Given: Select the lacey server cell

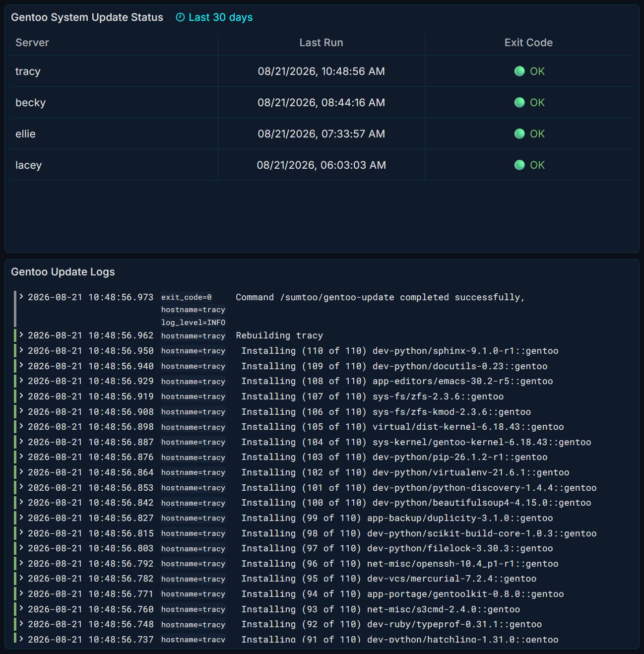Looking at the screenshot, I should [x=114, y=165].
